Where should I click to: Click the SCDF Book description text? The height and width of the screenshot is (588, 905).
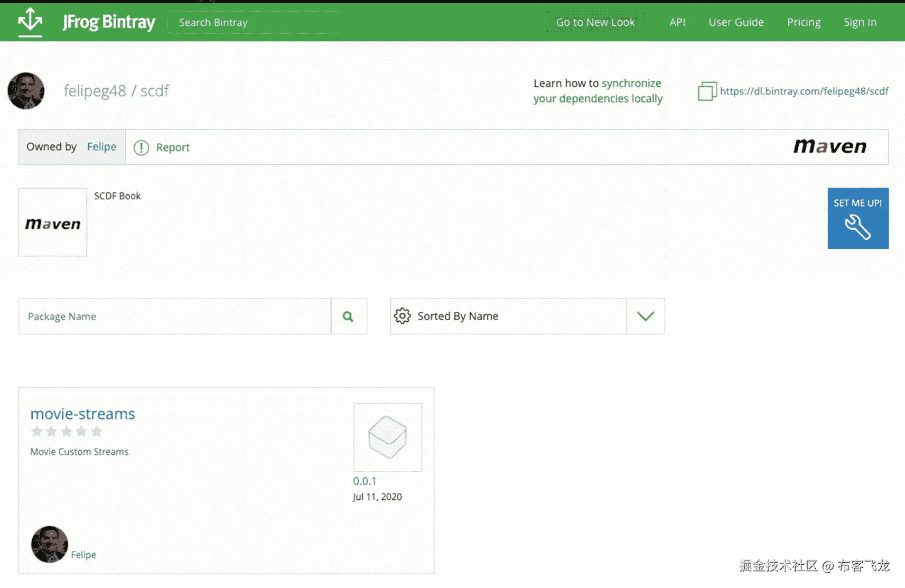117,196
